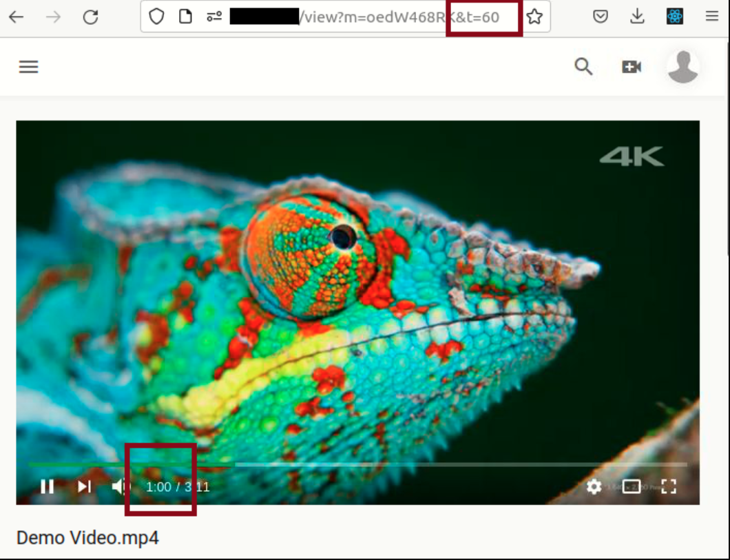This screenshot has height=560, width=730.
Task: Toggle theater mode in the player
Action: coord(632,487)
